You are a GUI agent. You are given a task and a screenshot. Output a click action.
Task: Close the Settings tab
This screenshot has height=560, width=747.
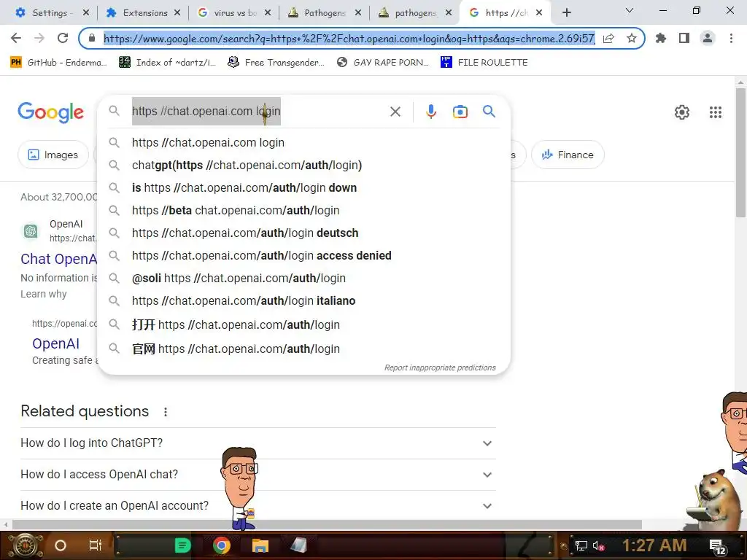click(x=86, y=13)
